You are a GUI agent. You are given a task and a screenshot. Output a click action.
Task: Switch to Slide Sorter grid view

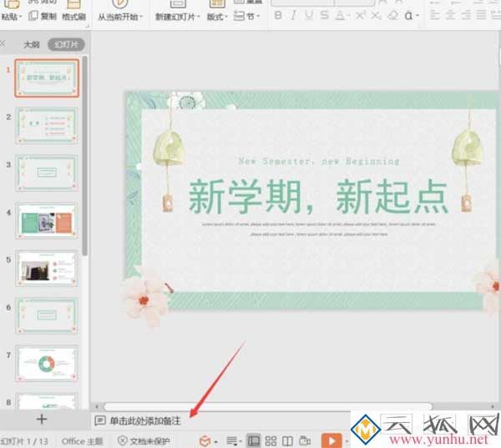[271, 441]
